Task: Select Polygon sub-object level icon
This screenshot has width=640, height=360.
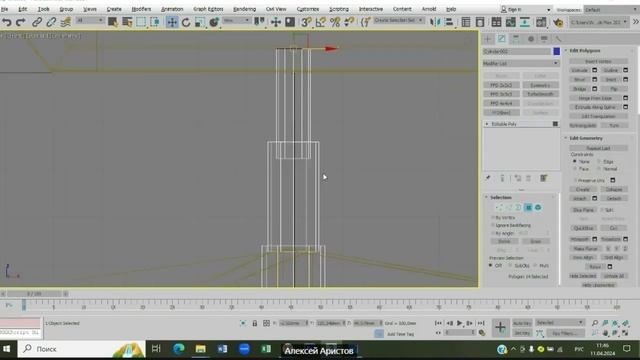Action: pyautogui.click(x=529, y=207)
